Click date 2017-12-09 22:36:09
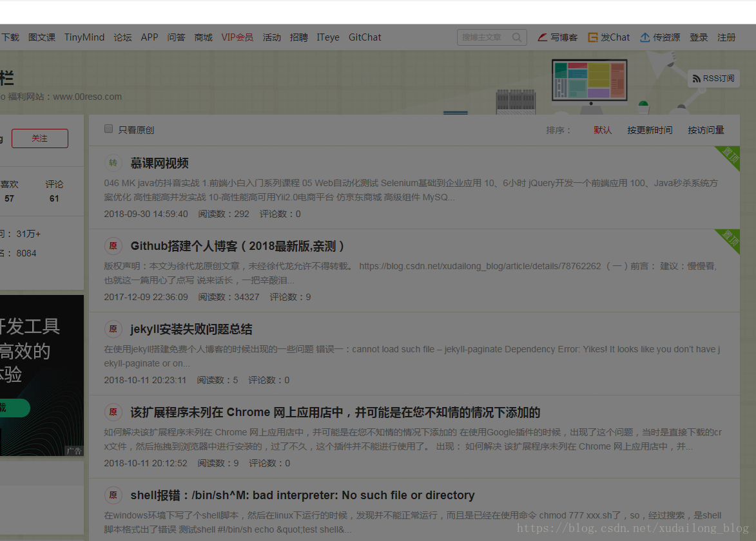The width and height of the screenshot is (756, 541). pyautogui.click(x=146, y=298)
